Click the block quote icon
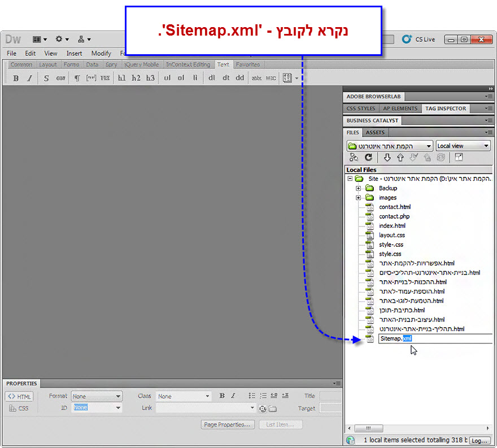The image size is (497, 448). coord(91,78)
